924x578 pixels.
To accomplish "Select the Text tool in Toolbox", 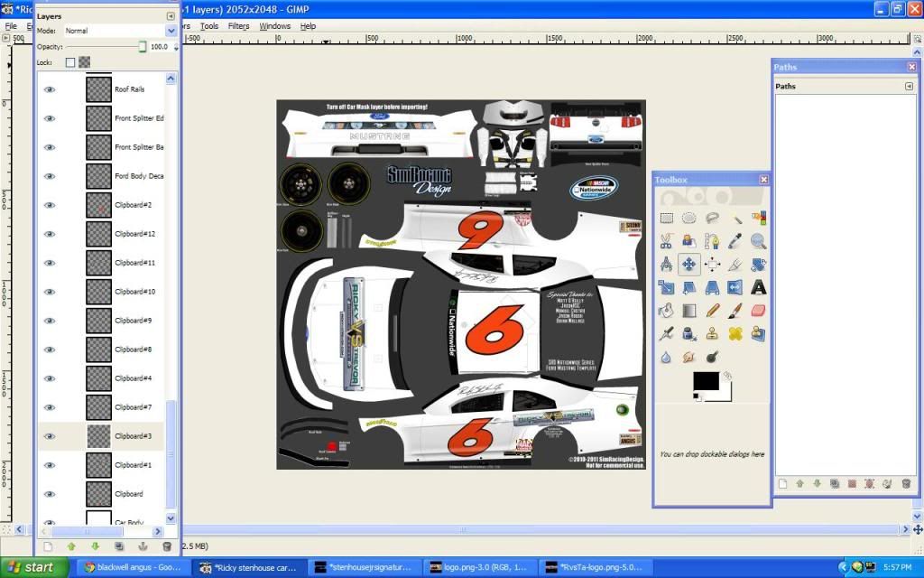I will pyautogui.click(x=759, y=287).
